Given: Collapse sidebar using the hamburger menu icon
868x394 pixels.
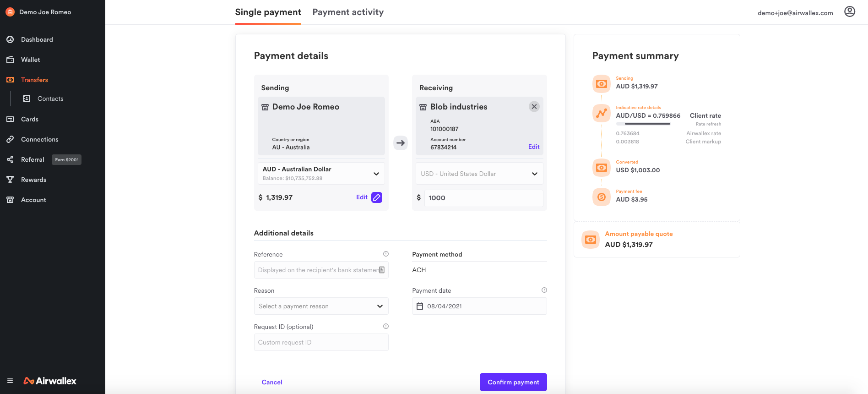Looking at the screenshot, I should (x=10, y=381).
